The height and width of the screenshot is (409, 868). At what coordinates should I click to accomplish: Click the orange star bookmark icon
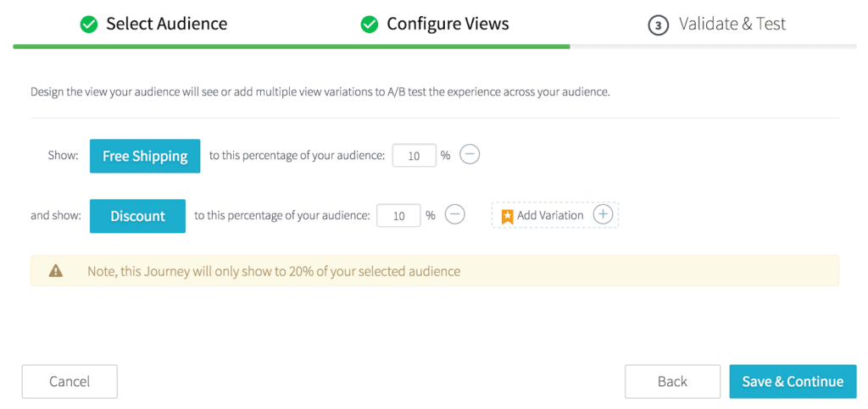point(507,216)
